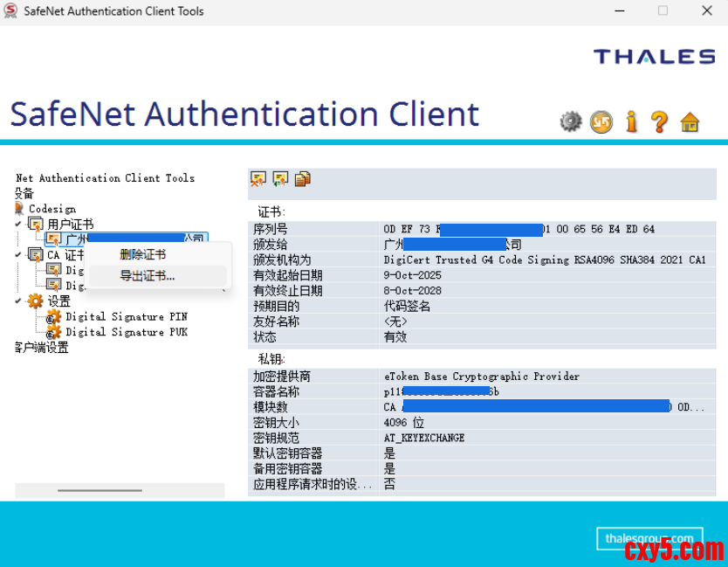Viewport: 728px width, 567px height.
Task: Click the DigiCert Trusted G4 Code Signing value
Action: (x=545, y=259)
